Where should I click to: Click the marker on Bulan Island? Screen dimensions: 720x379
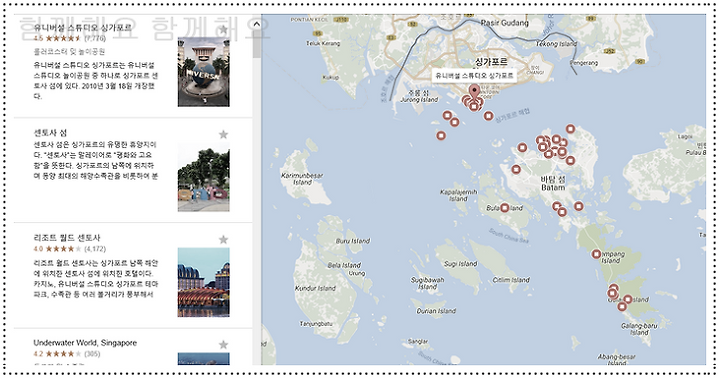(x=505, y=208)
